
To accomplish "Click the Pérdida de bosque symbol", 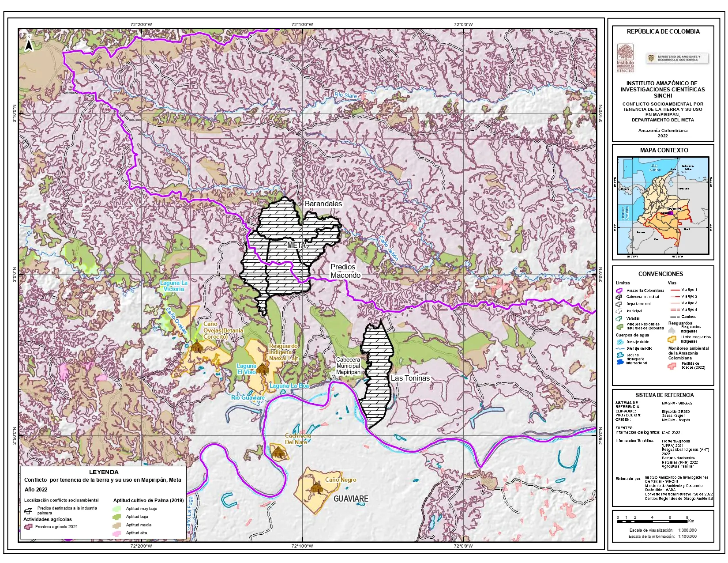I will 672,366.
